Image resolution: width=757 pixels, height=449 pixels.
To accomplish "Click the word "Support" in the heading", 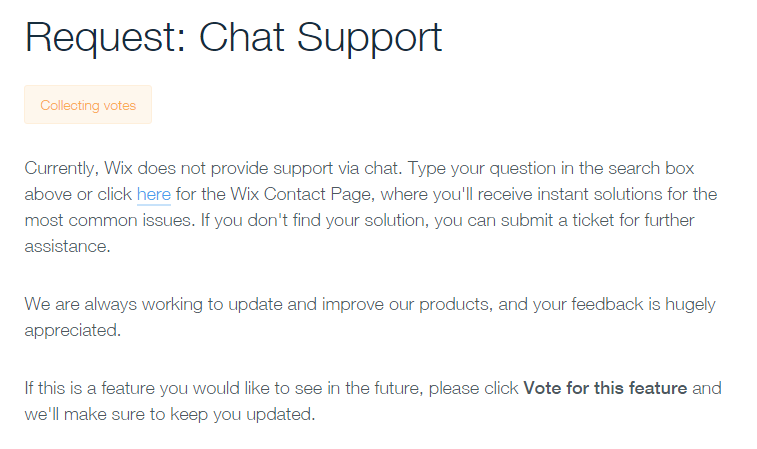I will [369, 39].
